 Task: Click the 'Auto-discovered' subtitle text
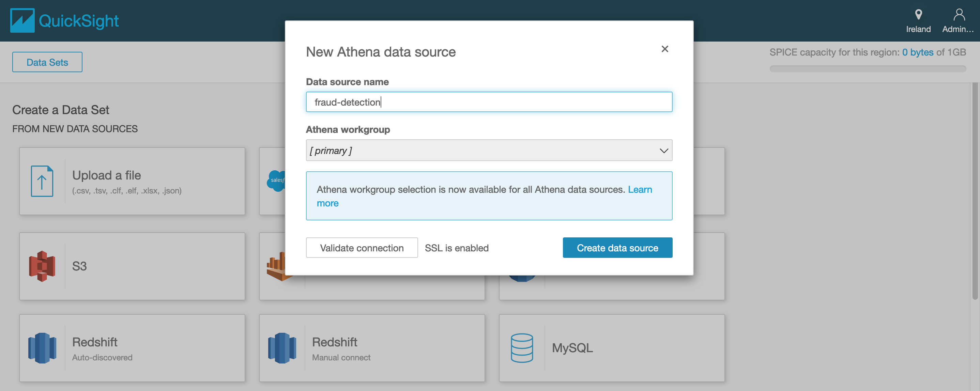point(102,358)
